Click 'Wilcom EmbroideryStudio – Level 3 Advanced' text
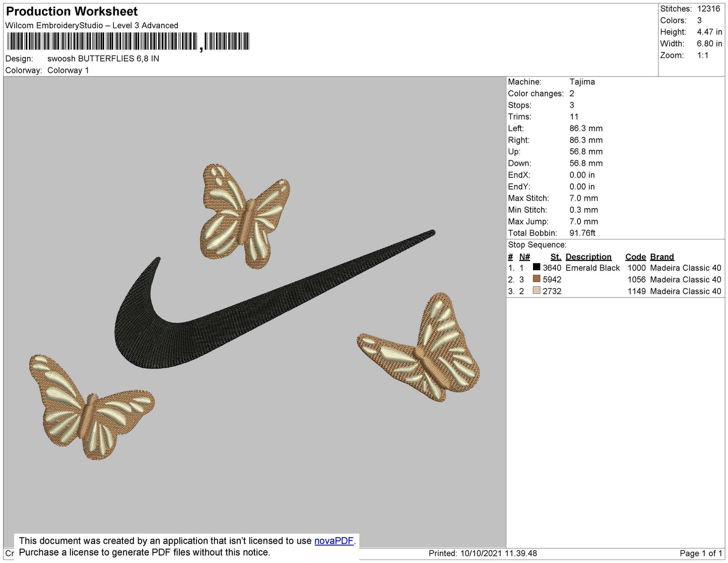The image size is (728, 563). point(92,25)
